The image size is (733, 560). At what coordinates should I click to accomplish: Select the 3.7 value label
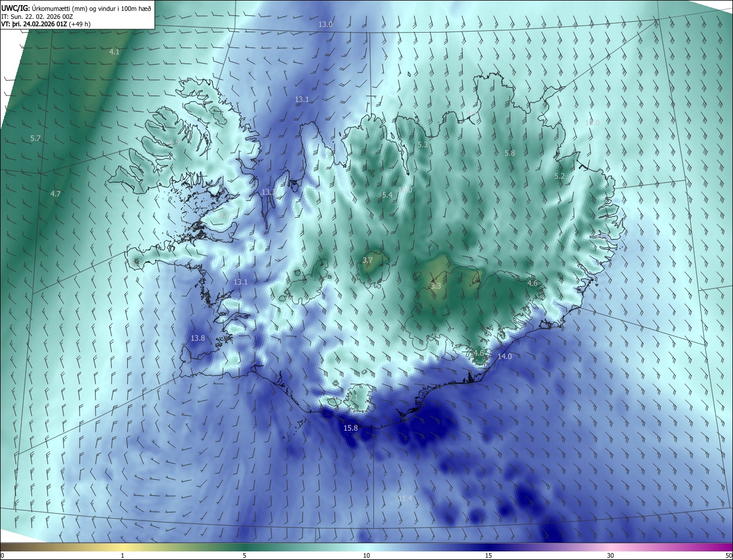coord(368,260)
